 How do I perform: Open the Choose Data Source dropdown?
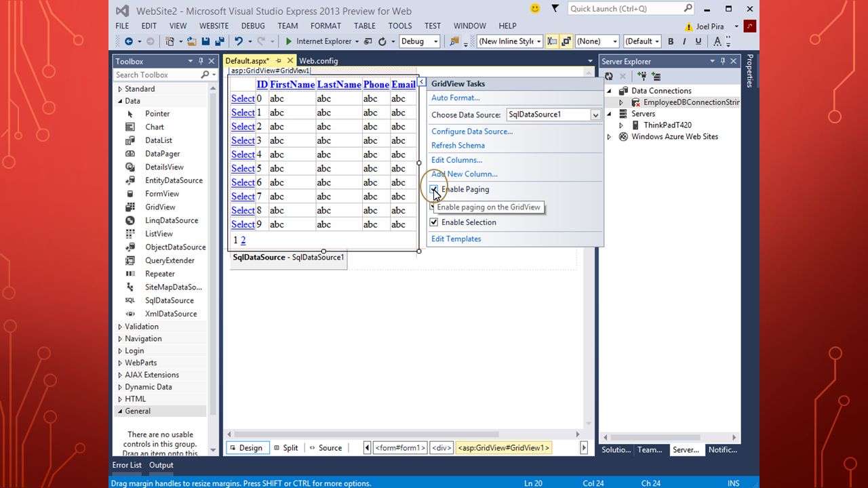pos(595,115)
